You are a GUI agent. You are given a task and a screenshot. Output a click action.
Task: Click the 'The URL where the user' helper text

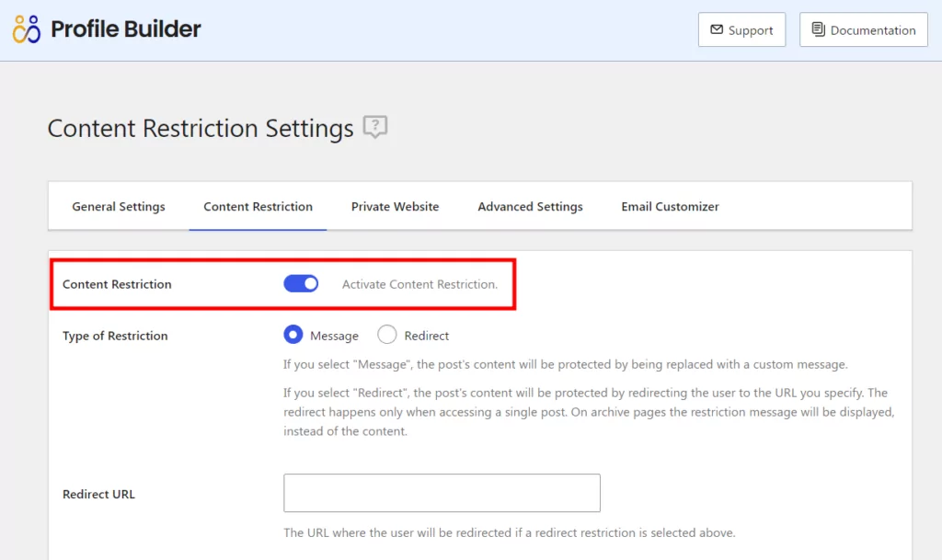[x=510, y=532]
